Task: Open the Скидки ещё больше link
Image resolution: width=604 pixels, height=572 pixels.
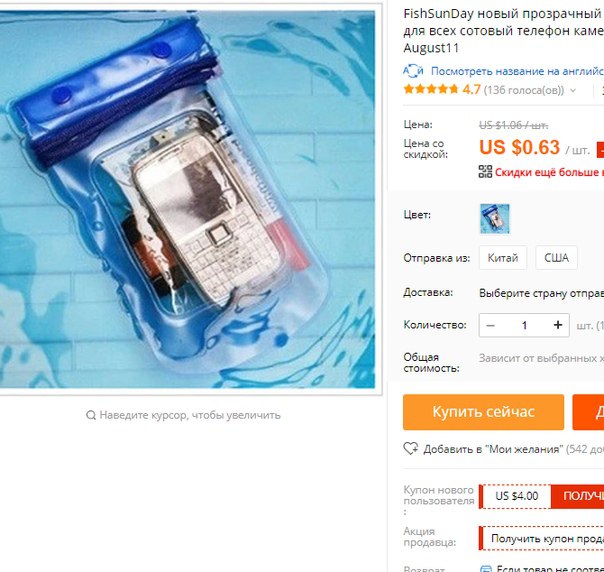Action: (x=549, y=172)
